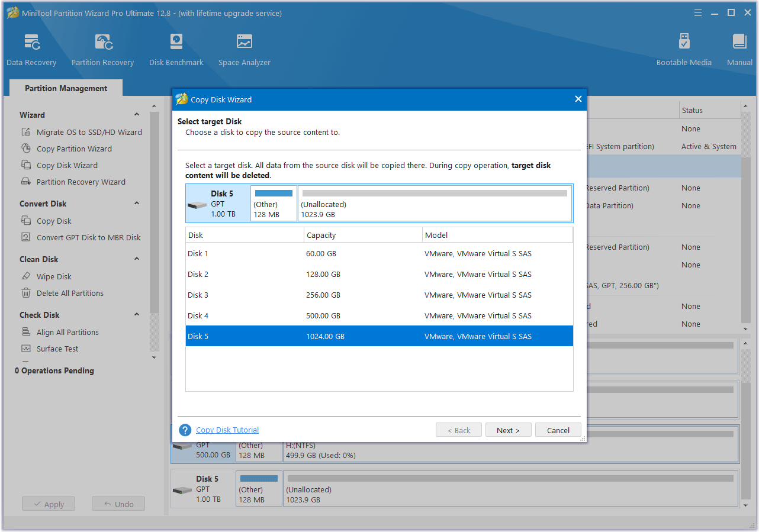Select Disk 2 row in target list

click(379, 274)
